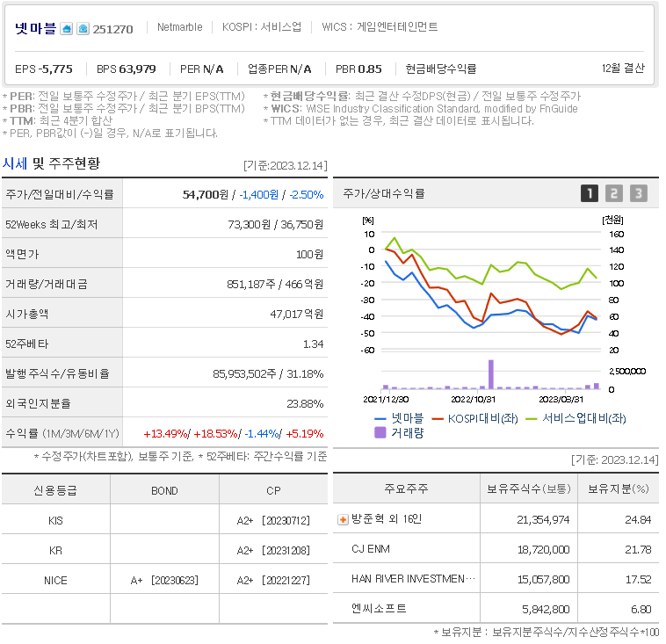Click the 12월 결산 text
This screenshot has height=644, width=666.
(x=623, y=68)
